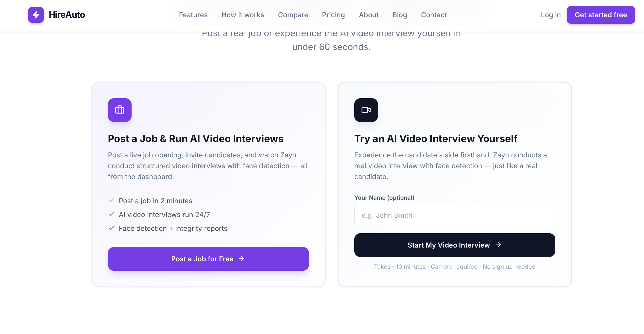This screenshot has height=334, width=644.
Task: Click the Your Name input field
Action: [454, 215]
